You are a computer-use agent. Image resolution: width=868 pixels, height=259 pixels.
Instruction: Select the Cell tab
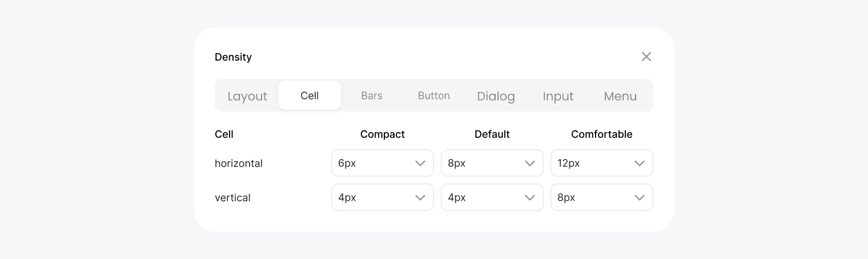pos(310,95)
